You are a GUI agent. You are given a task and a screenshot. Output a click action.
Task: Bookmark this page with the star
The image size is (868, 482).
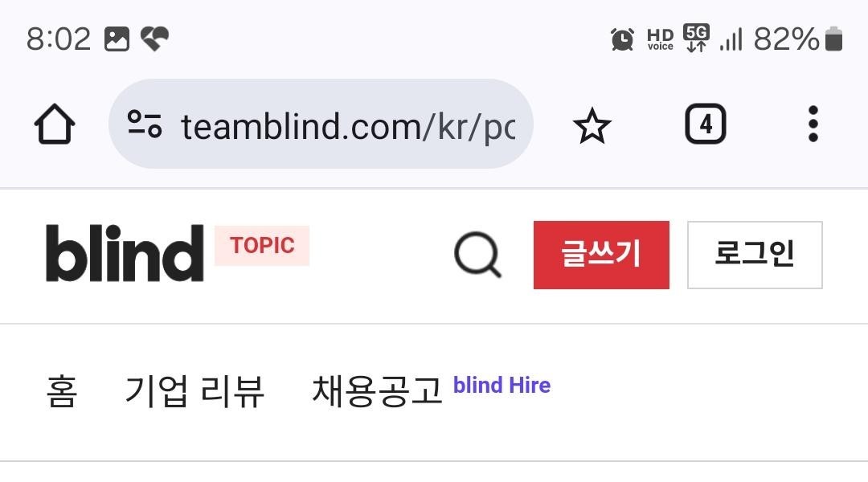coord(592,126)
